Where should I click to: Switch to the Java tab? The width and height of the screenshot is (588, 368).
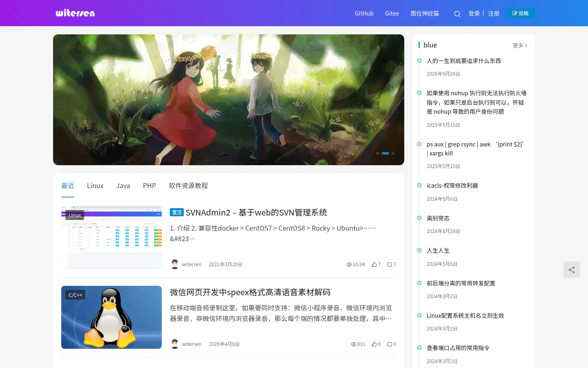(x=123, y=186)
